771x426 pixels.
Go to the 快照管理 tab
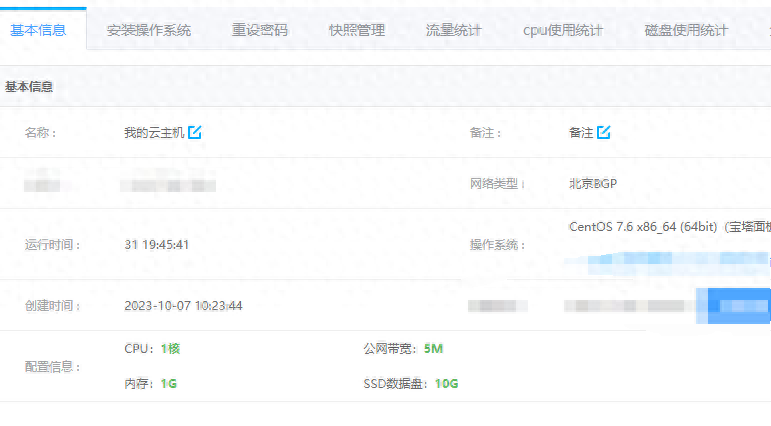click(x=356, y=30)
